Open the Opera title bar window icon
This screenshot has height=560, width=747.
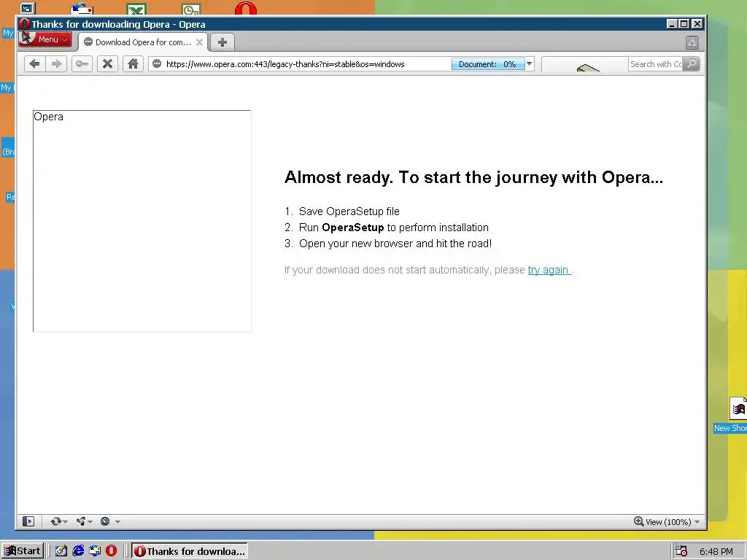coord(25,24)
